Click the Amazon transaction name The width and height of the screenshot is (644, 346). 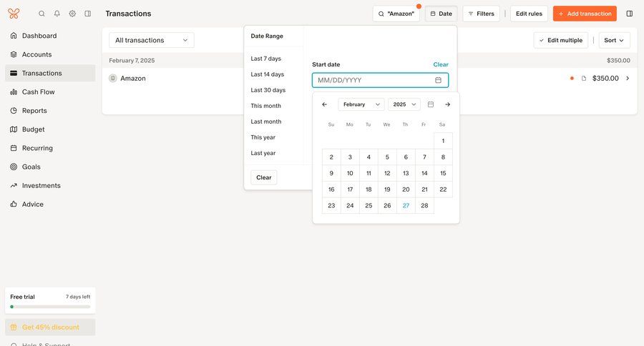click(133, 78)
